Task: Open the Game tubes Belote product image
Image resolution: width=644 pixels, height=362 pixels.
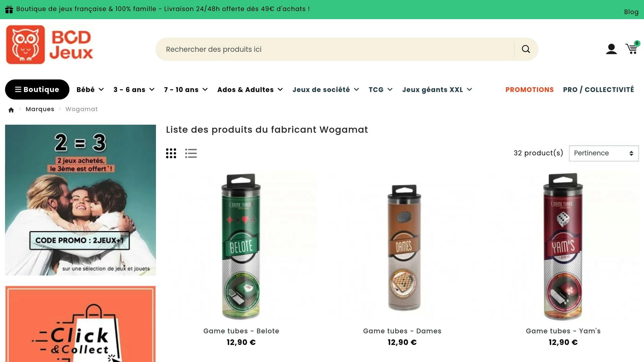Action: coord(241,246)
